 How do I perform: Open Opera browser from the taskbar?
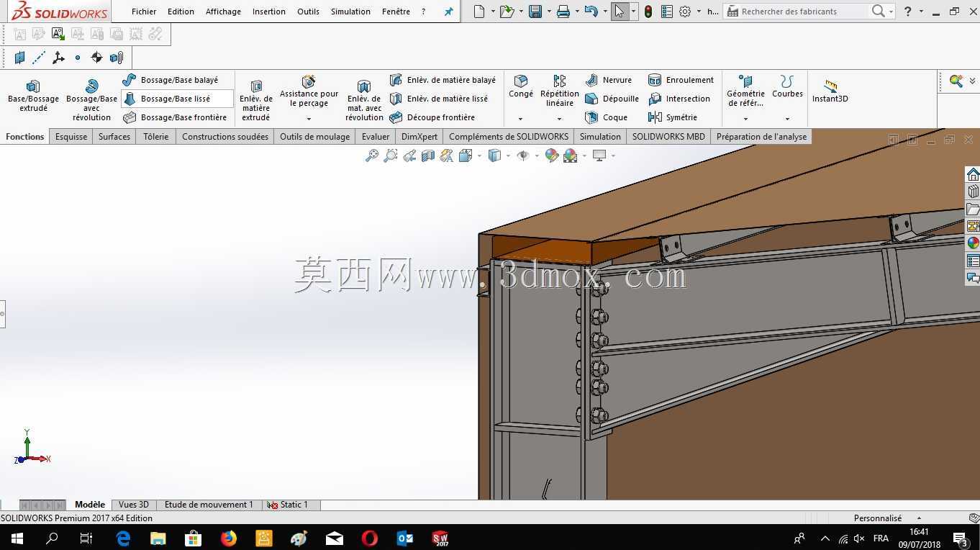[x=370, y=538]
